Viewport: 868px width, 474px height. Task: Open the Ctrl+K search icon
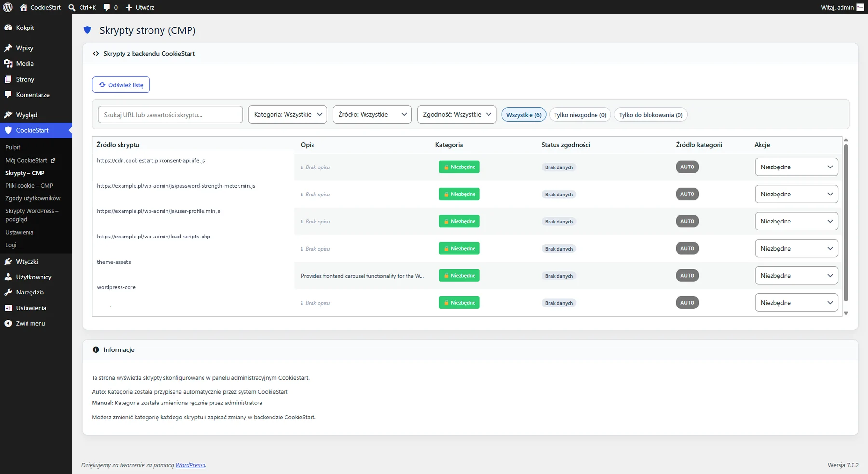pos(72,7)
